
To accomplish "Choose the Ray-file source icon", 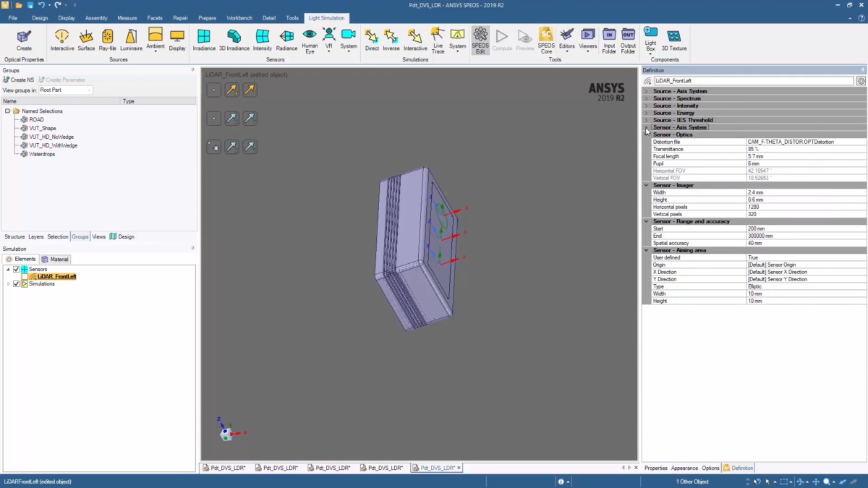I will click(108, 40).
